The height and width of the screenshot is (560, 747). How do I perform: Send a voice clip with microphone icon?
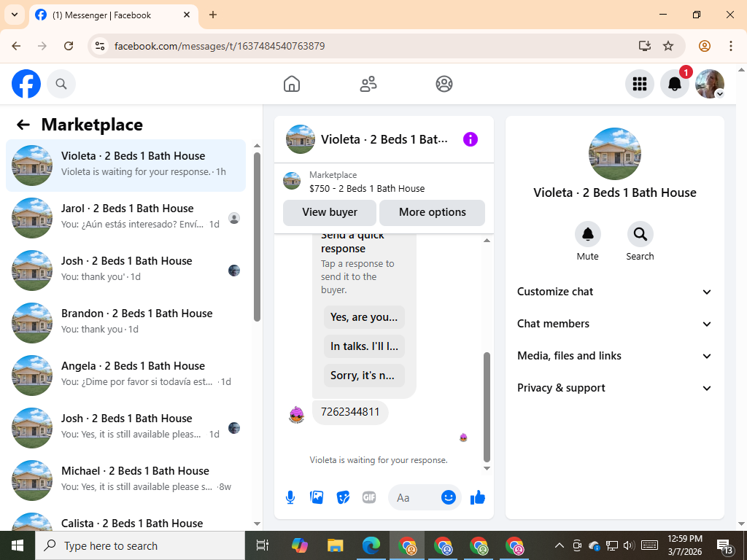(290, 497)
